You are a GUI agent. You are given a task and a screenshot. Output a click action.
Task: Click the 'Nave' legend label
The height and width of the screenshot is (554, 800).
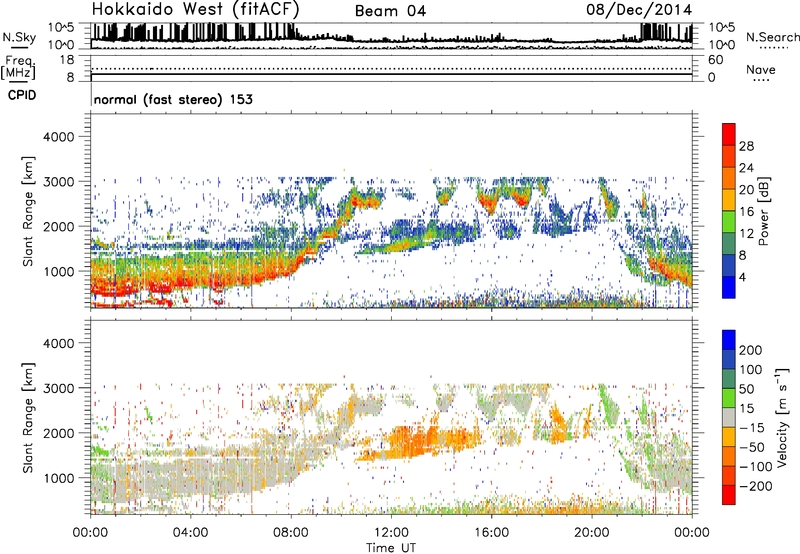[761, 70]
